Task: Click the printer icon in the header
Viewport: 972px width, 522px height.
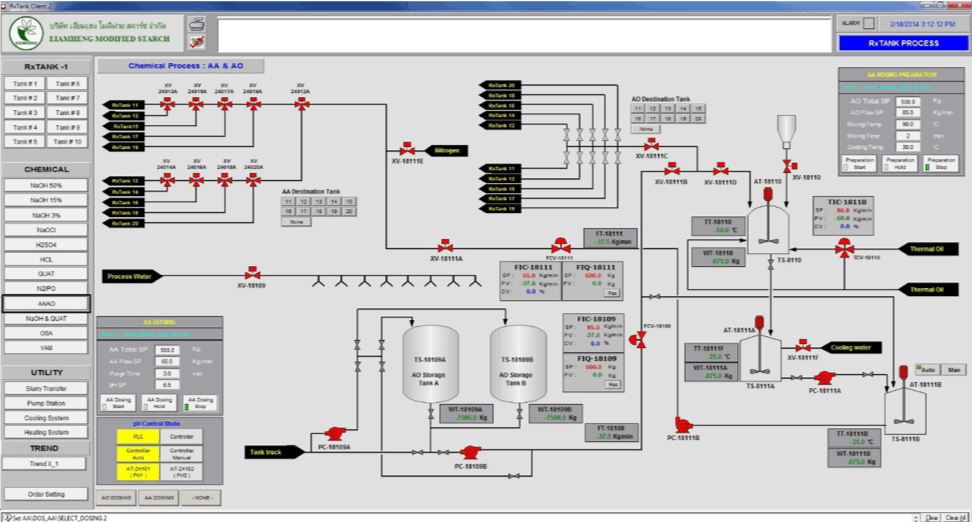Action: click(197, 25)
